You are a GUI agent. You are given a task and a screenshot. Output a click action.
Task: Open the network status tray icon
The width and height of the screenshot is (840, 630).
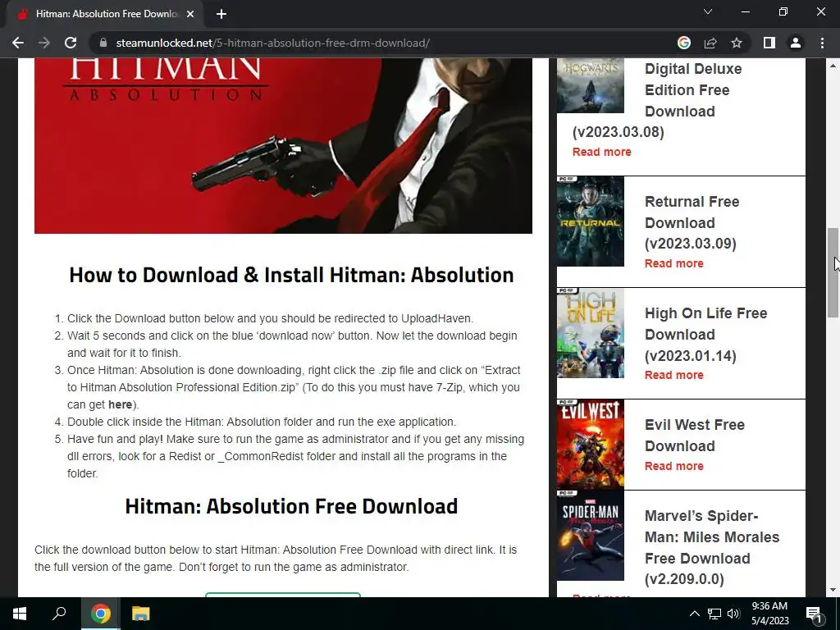(714, 614)
